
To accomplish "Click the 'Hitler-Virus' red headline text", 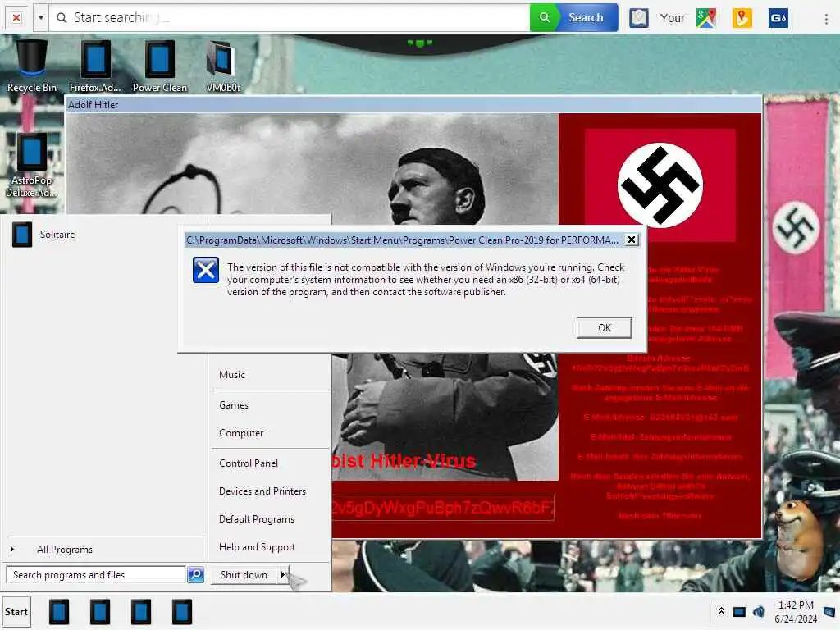I will click(423, 461).
